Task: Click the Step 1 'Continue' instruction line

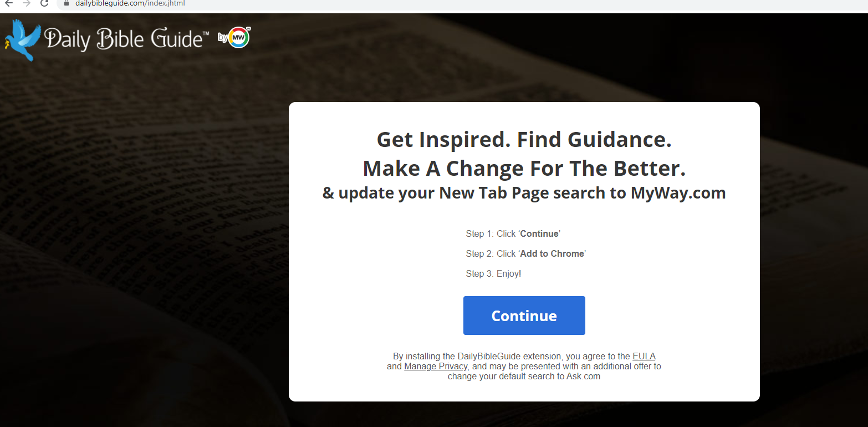Action: 513,234
